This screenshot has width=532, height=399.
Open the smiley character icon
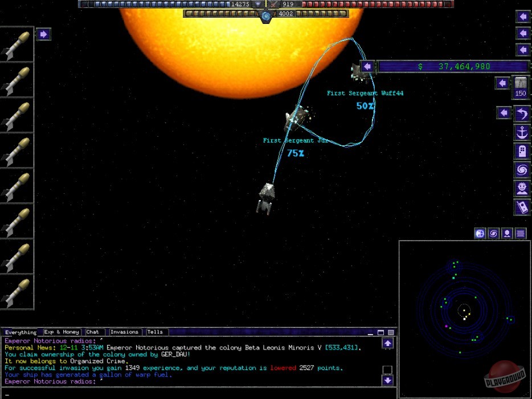point(521,188)
